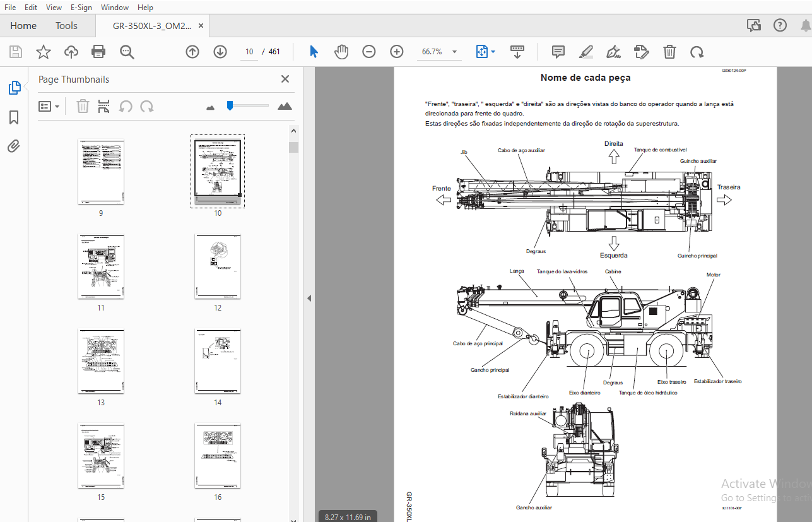Open the sign document pen tool

[x=613, y=52]
